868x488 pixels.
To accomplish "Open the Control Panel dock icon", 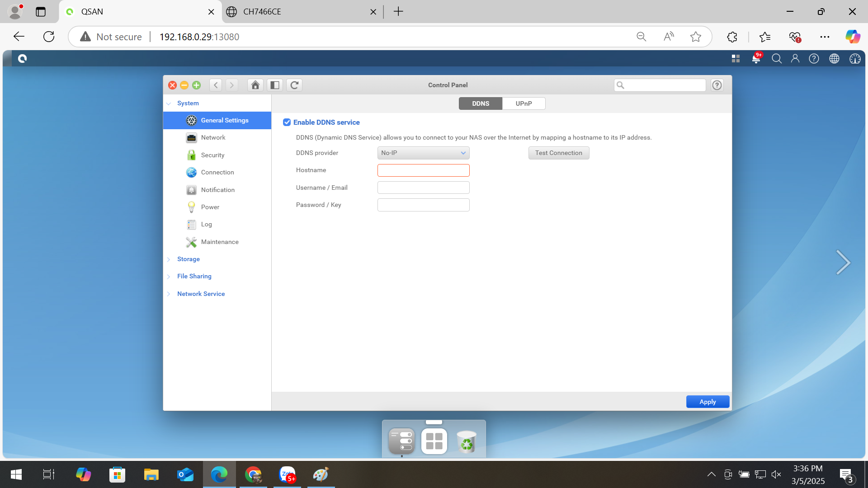I will (x=401, y=441).
